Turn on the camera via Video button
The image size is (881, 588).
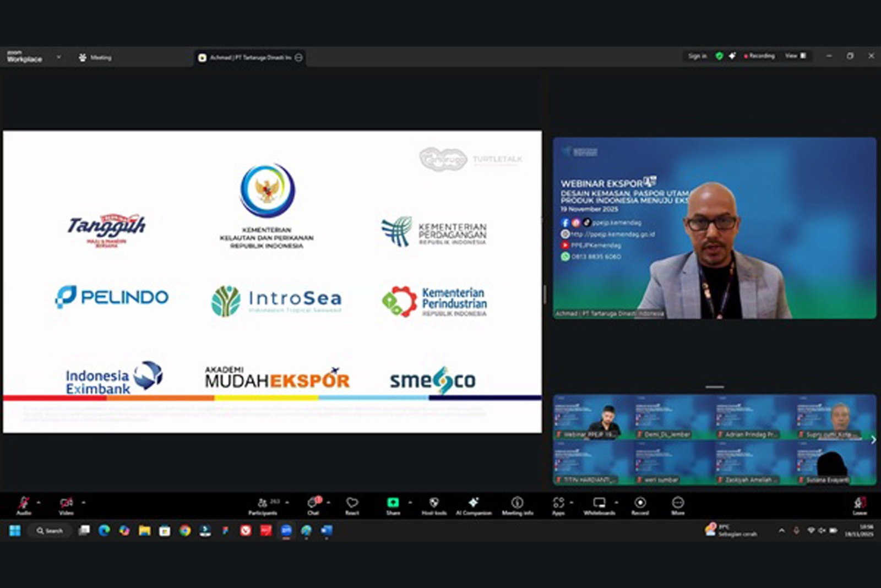[x=66, y=504]
